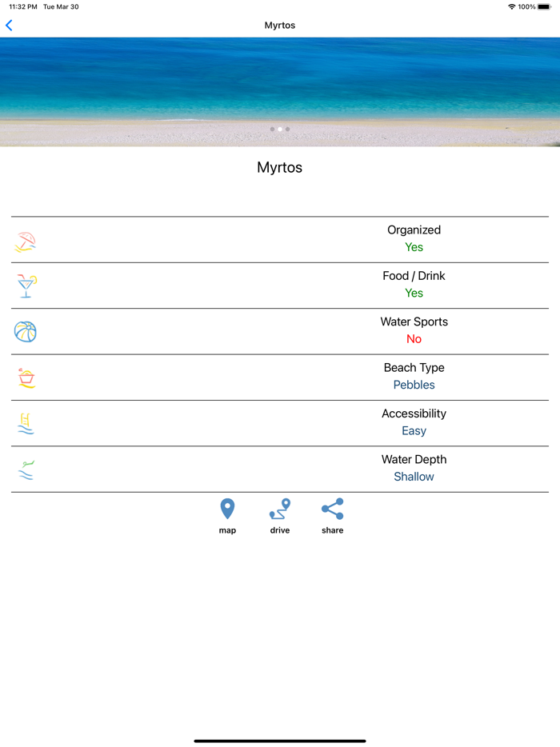Click the 'Organized' label
This screenshot has height=747, width=560.
coord(414,230)
